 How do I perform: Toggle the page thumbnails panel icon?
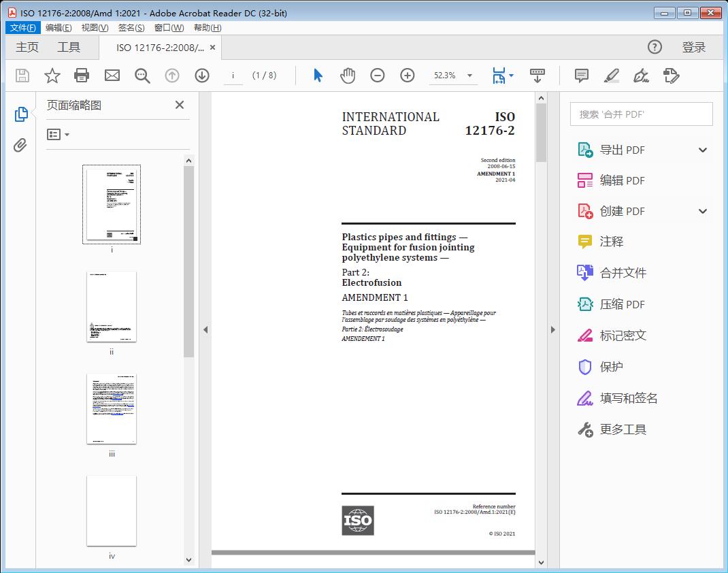[20, 114]
